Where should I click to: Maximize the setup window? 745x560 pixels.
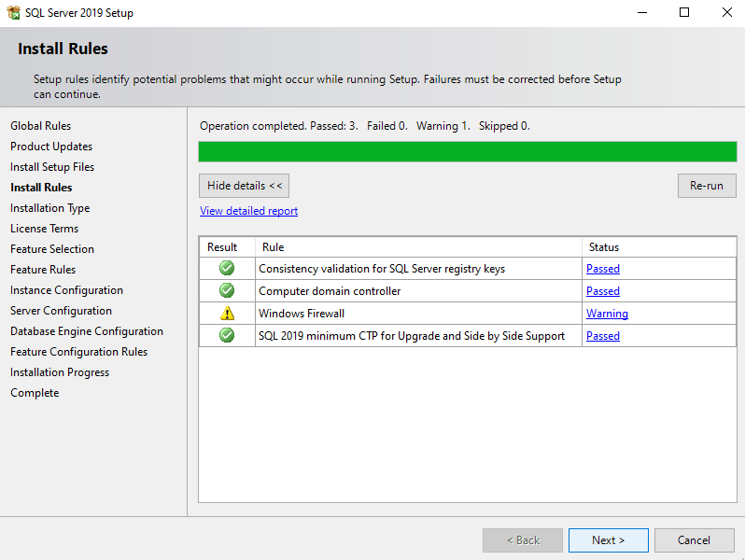(x=684, y=12)
